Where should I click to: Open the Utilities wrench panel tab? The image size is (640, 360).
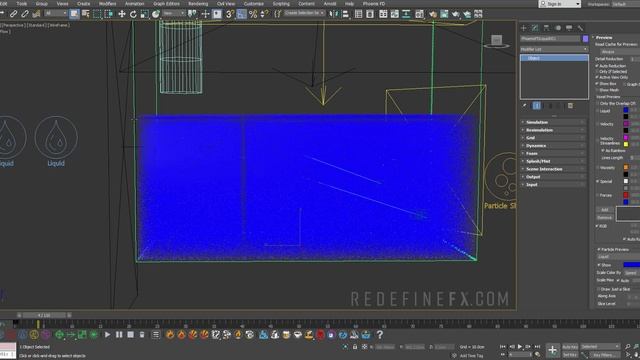tap(580, 28)
